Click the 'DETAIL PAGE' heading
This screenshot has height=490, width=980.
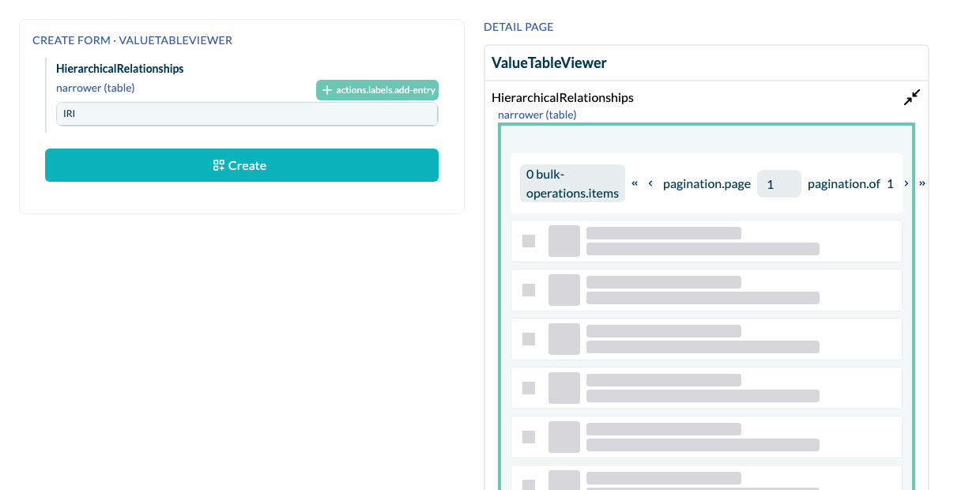(518, 27)
